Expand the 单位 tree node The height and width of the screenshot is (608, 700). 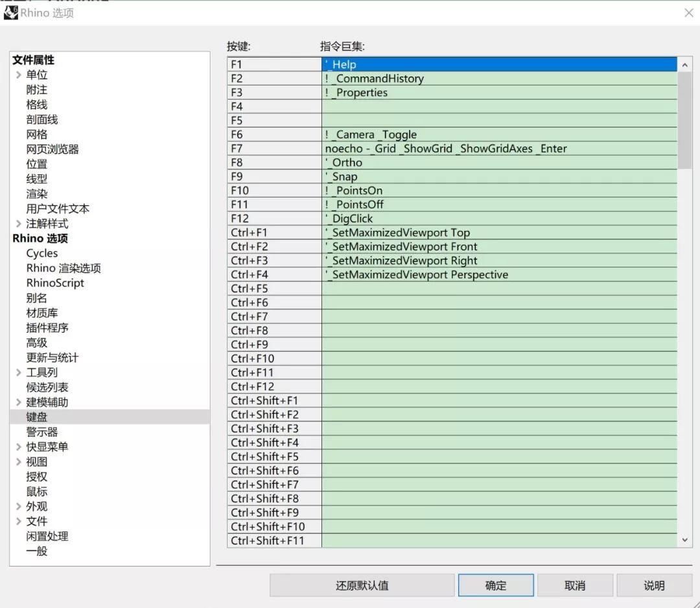tap(18, 75)
